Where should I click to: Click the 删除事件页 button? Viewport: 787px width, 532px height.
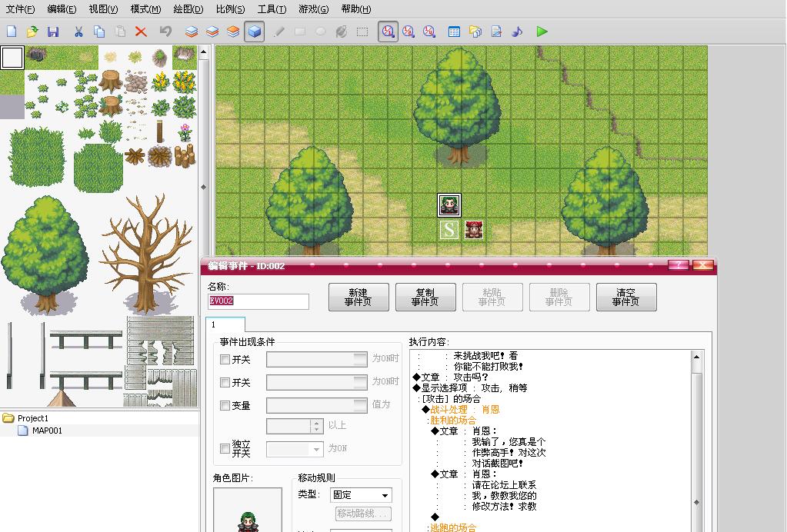click(x=559, y=298)
